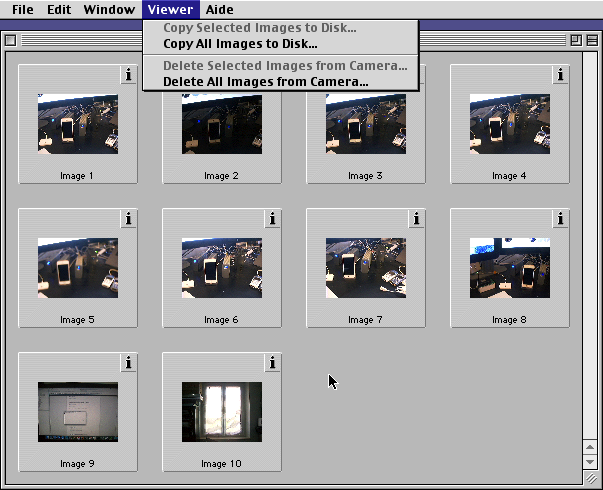Open the Aide menu
This screenshot has height=490, width=603.
click(x=219, y=9)
